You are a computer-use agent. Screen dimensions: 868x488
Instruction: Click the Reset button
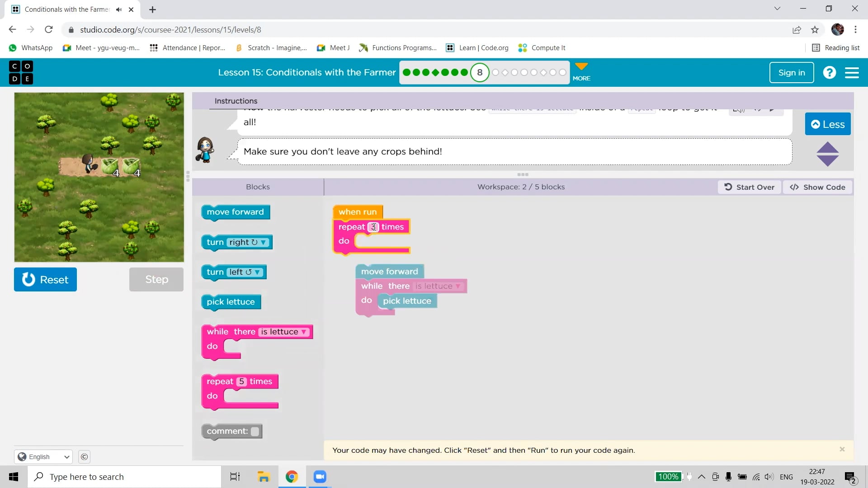pos(45,280)
